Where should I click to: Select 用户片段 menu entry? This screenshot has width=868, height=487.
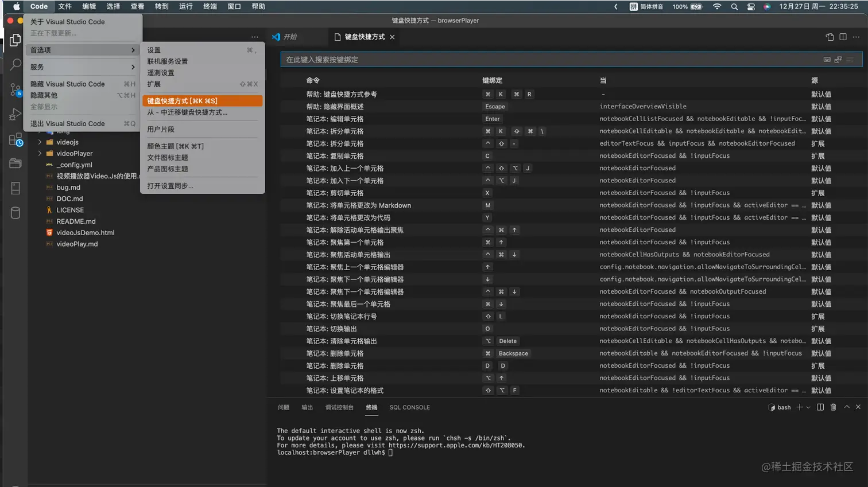tap(202, 130)
